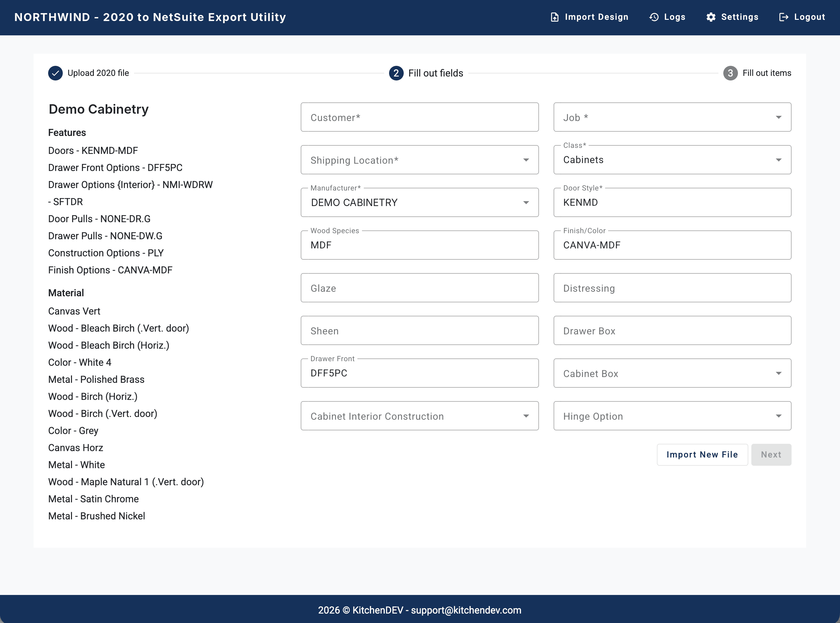Click the Logout exit icon
Viewport: 840px width, 623px height.
click(x=784, y=17)
